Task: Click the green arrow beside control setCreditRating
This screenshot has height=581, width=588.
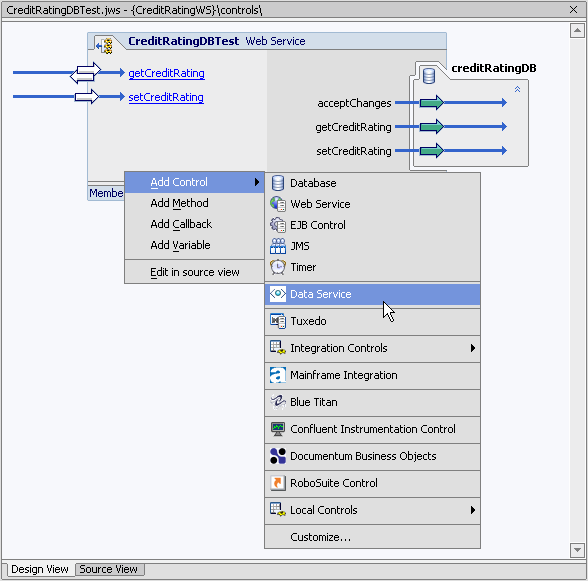Action: (x=432, y=151)
